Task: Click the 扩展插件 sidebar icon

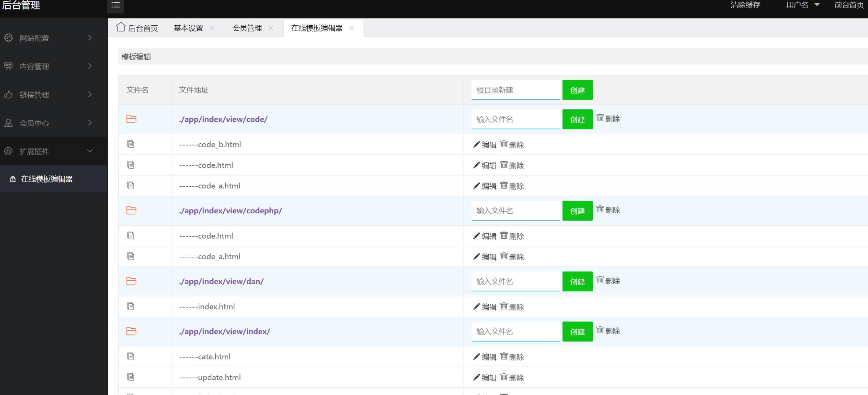Action: pos(8,151)
